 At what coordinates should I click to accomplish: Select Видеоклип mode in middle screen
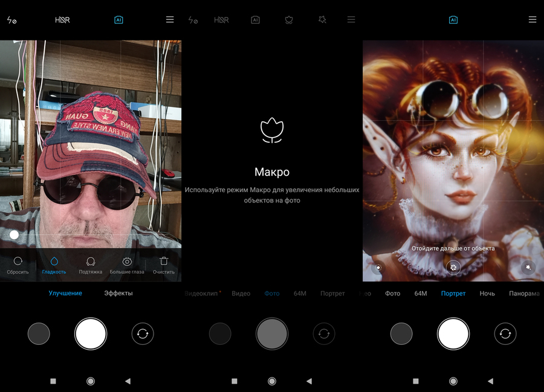click(x=202, y=294)
